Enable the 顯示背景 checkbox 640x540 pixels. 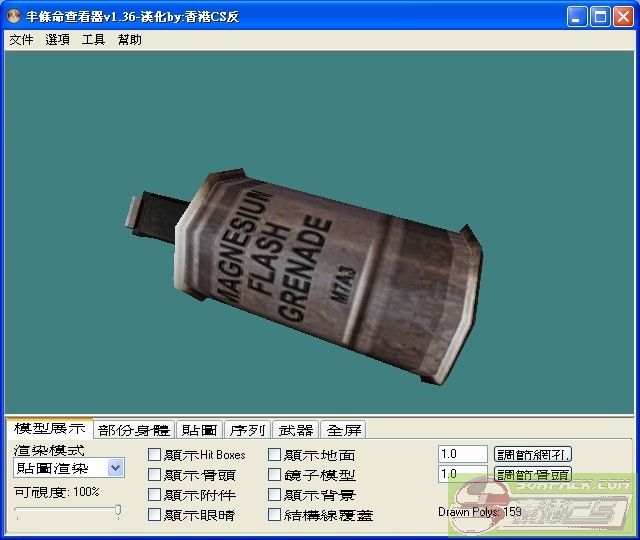[274, 494]
